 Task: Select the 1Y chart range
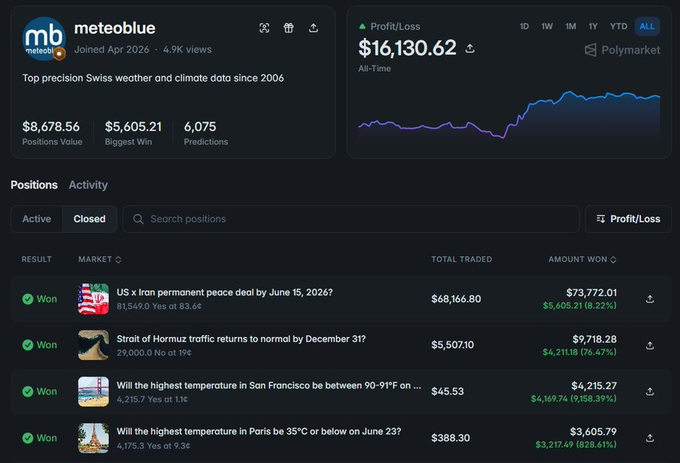[x=593, y=26]
